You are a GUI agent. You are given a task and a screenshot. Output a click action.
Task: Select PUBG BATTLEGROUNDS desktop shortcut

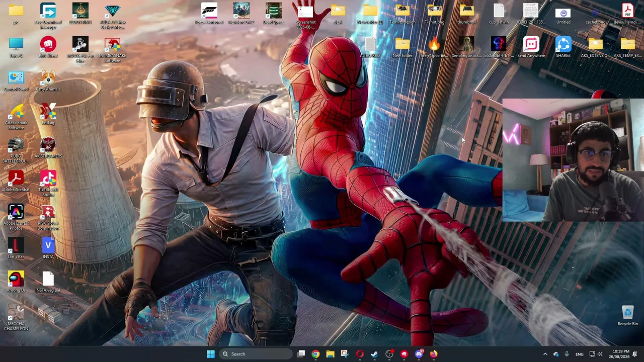tap(16, 150)
